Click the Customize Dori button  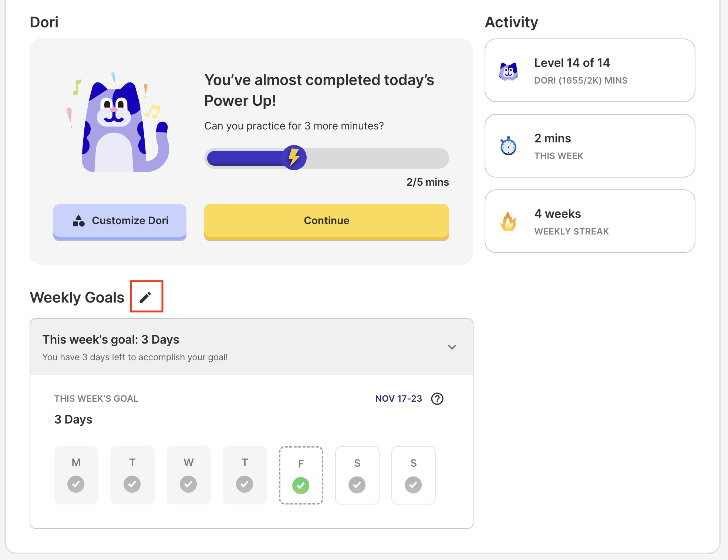pyautogui.click(x=120, y=221)
